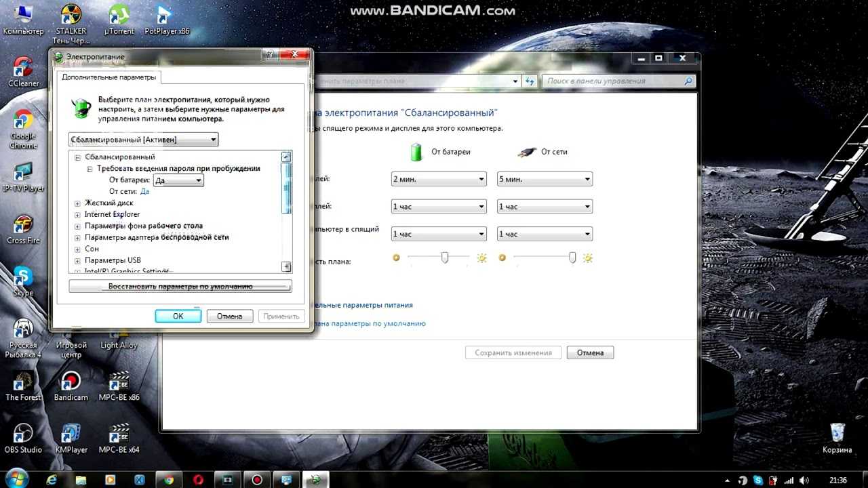Open the '2 мин.' battery dropdown
Image resolution: width=868 pixels, height=488 pixels.
[439, 179]
